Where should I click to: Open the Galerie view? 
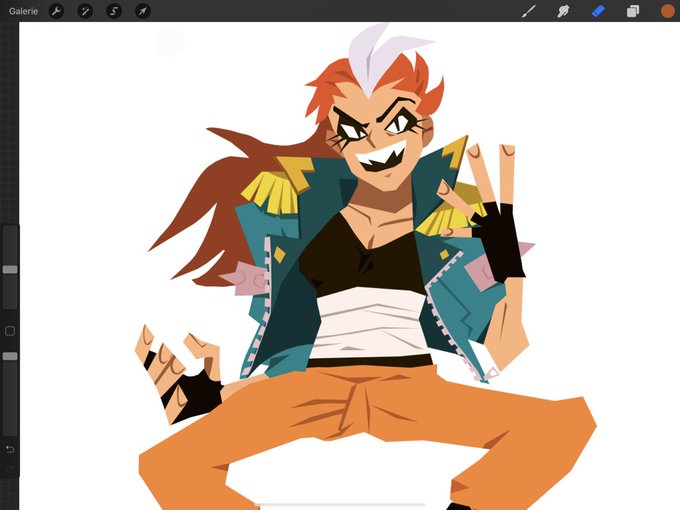click(x=23, y=11)
